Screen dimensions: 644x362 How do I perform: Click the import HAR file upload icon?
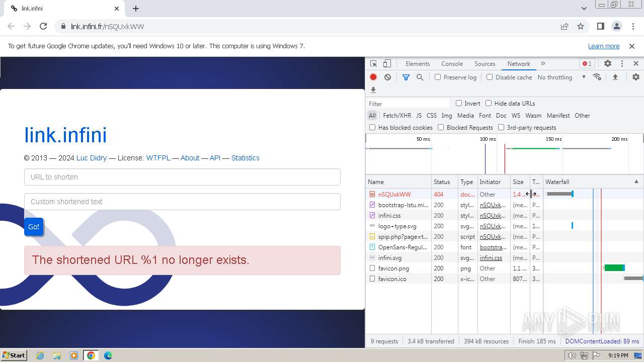615,77
